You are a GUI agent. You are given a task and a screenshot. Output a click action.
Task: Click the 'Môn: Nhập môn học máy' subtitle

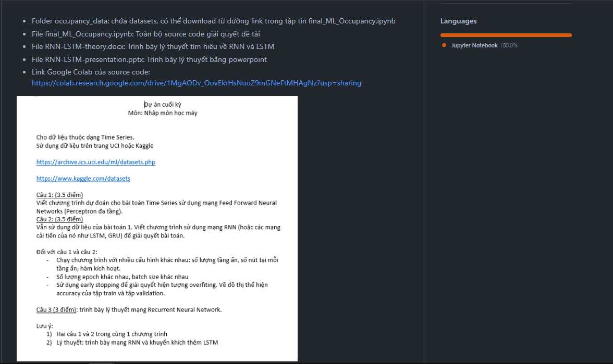pyautogui.click(x=163, y=113)
